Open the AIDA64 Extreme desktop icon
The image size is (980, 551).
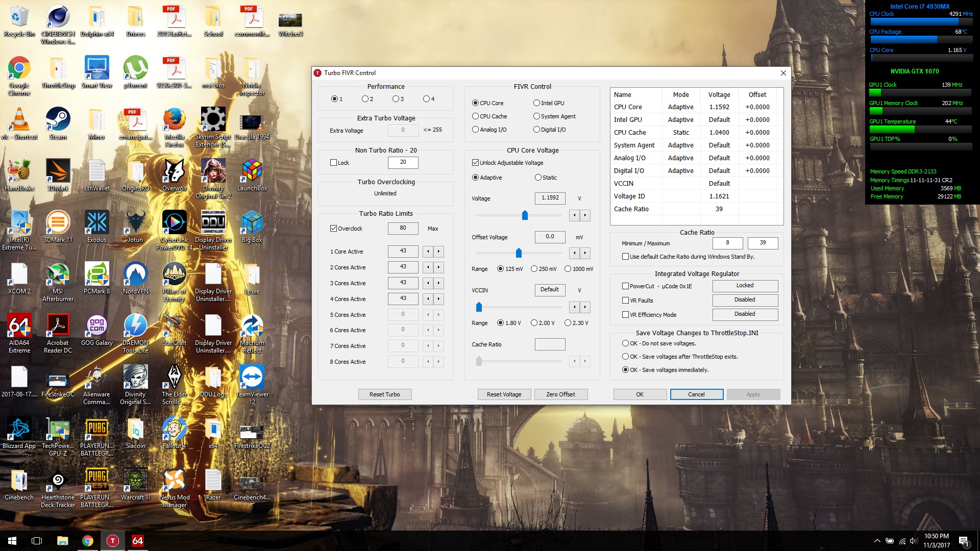[19, 333]
